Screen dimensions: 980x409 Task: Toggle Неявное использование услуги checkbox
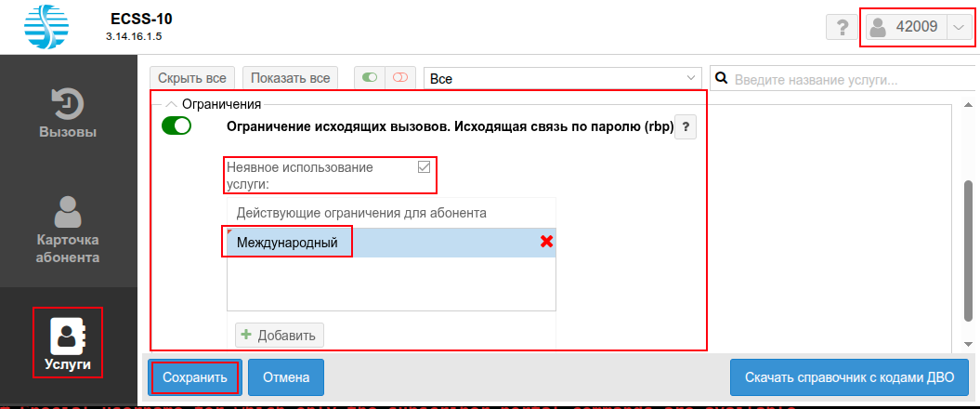(425, 167)
